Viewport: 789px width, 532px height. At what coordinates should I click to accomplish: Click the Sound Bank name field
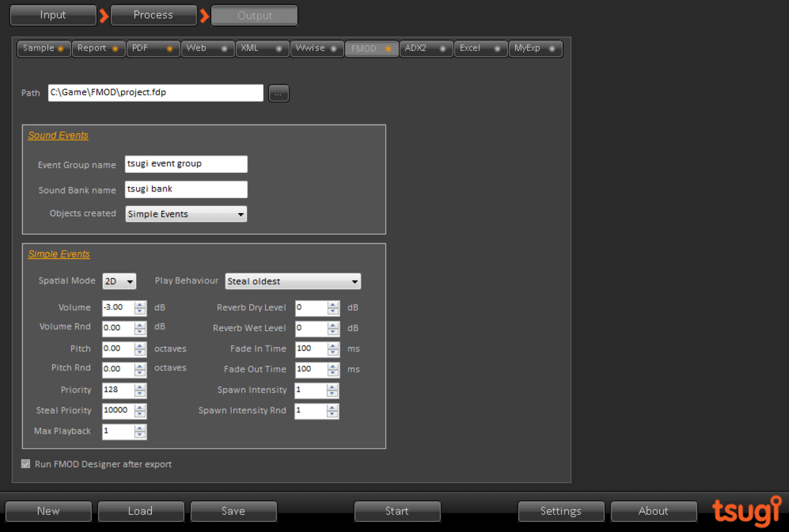(186, 189)
